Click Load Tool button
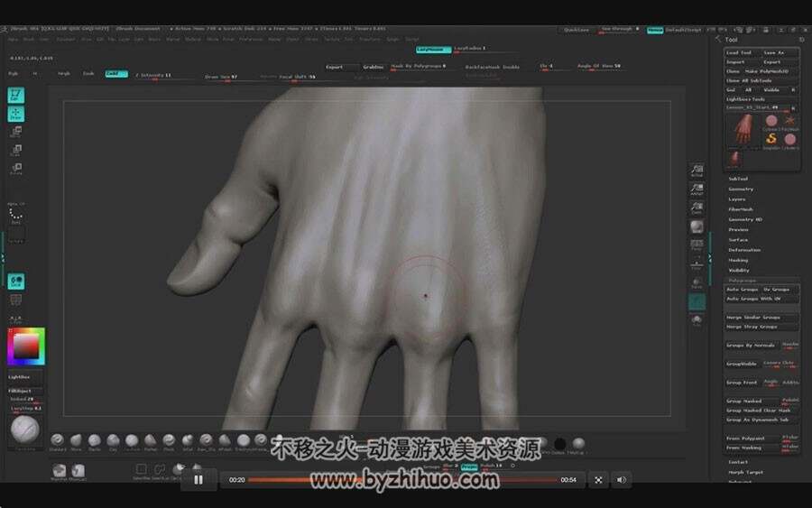The width and height of the screenshot is (812, 508). point(743,52)
